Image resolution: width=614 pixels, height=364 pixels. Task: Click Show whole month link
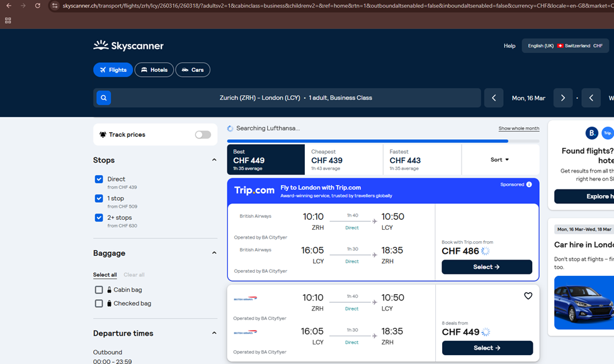tap(519, 128)
